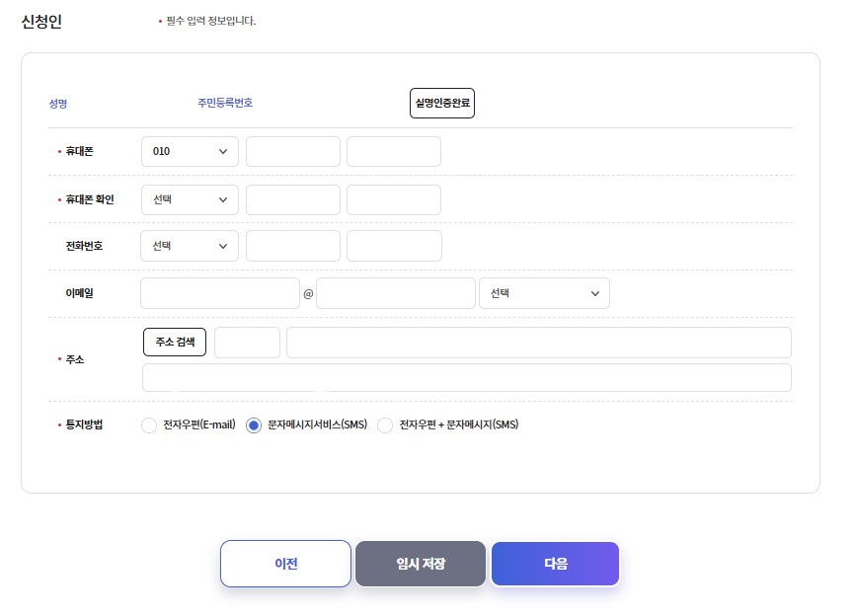Click the wide address field beside postal code
Image resolution: width=854 pixels, height=616 pixels.
point(539,343)
